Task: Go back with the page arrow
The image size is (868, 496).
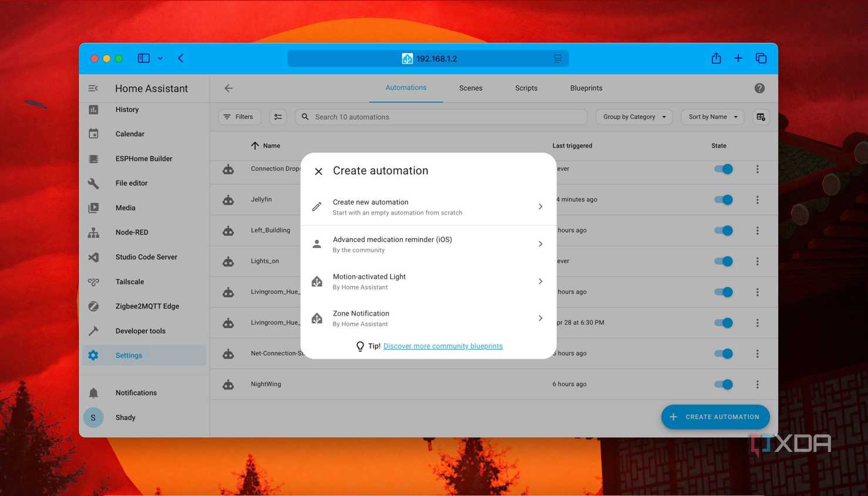Action: 228,88
